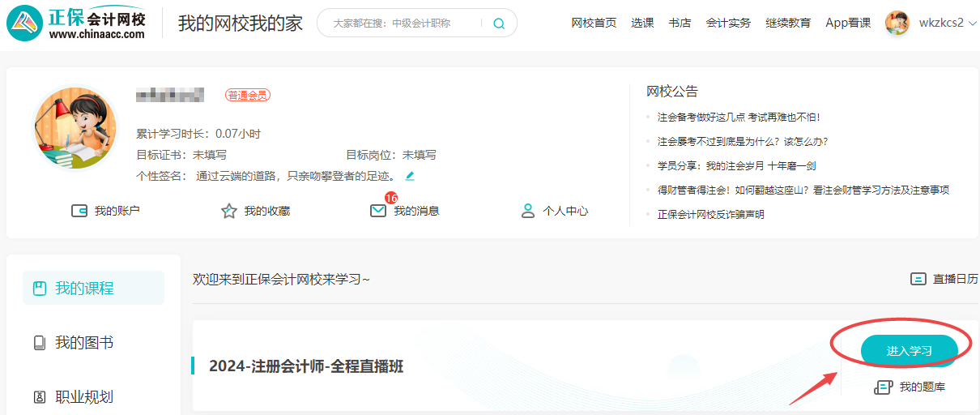Image resolution: width=980 pixels, height=415 pixels.
Task: Open the My Messages envelope icon
Action: pos(378,211)
